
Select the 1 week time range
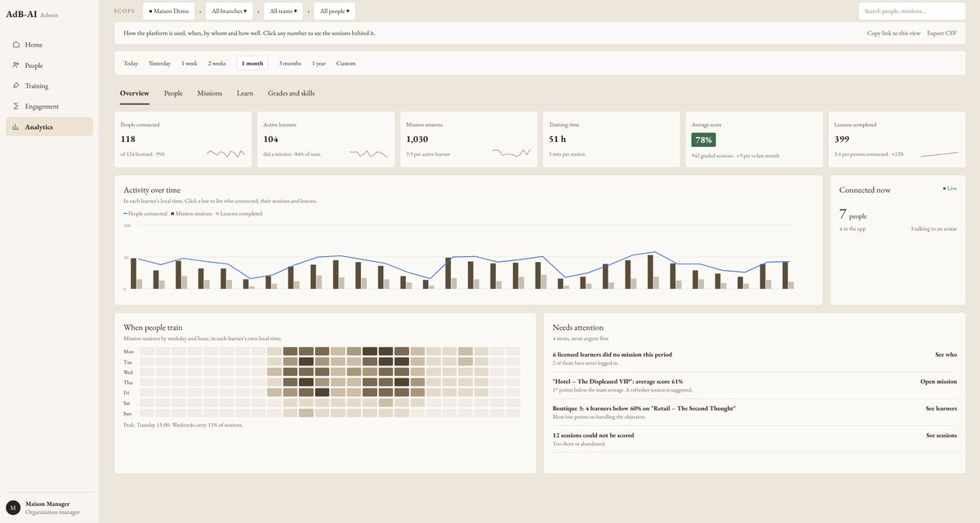(189, 63)
